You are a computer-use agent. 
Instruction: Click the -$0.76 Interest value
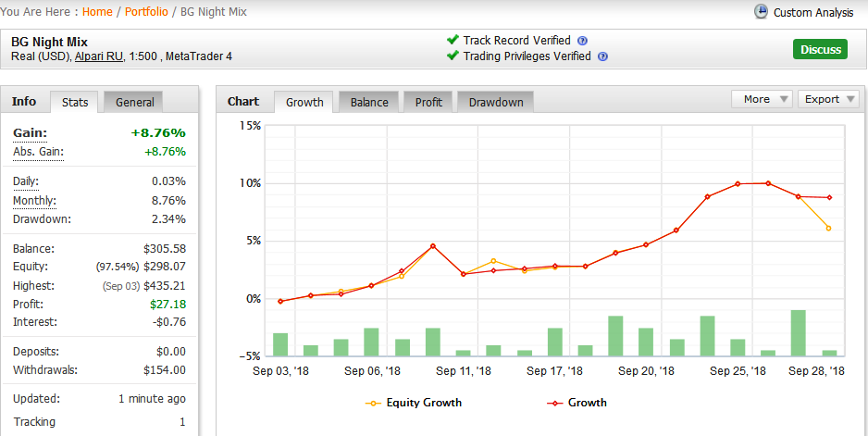(167, 322)
